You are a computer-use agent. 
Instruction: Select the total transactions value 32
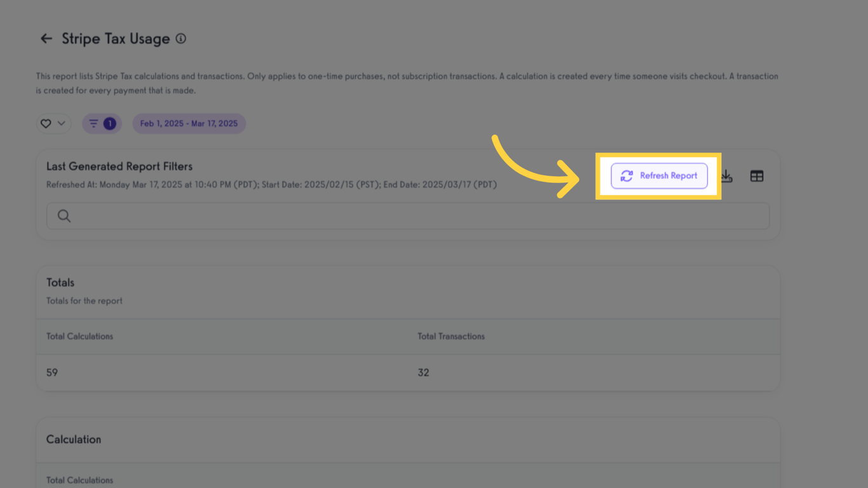[x=423, y=372]
